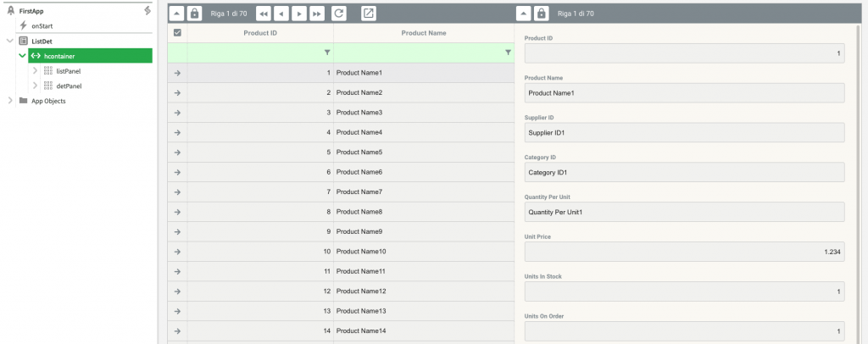This screenshot has width=868, height=344.
Task: Collapse the hcontainer node
Action: click(x=22, y=56)
